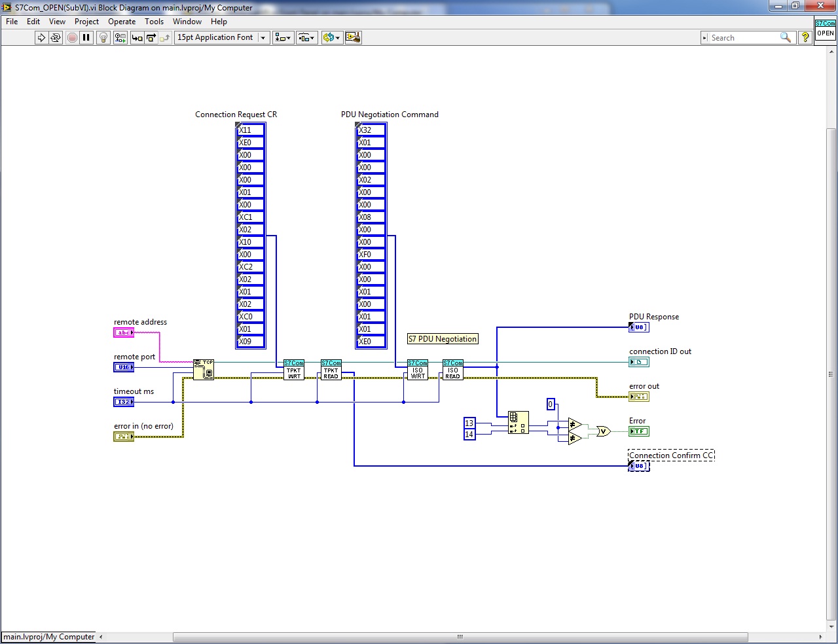Select the S7Com ISO WRT subVI
Screen dimensions: 838x644
click(418, 370)
